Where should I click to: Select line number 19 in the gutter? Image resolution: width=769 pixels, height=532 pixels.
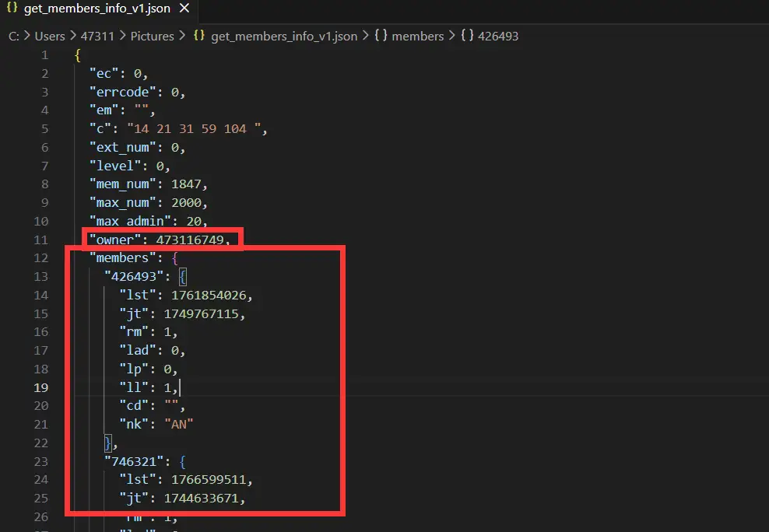point(40,387)
